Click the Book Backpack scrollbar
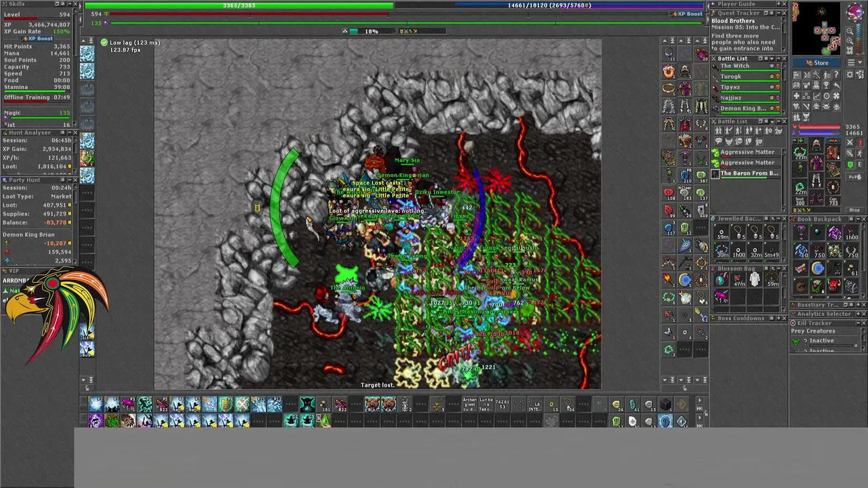 click(x=863, y=261)
